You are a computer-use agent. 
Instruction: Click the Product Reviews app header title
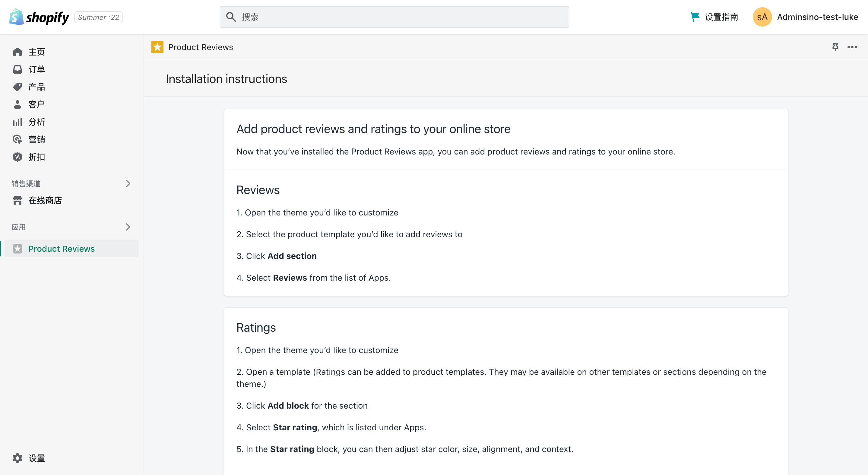pyautogui.click(x=201, y=47)
